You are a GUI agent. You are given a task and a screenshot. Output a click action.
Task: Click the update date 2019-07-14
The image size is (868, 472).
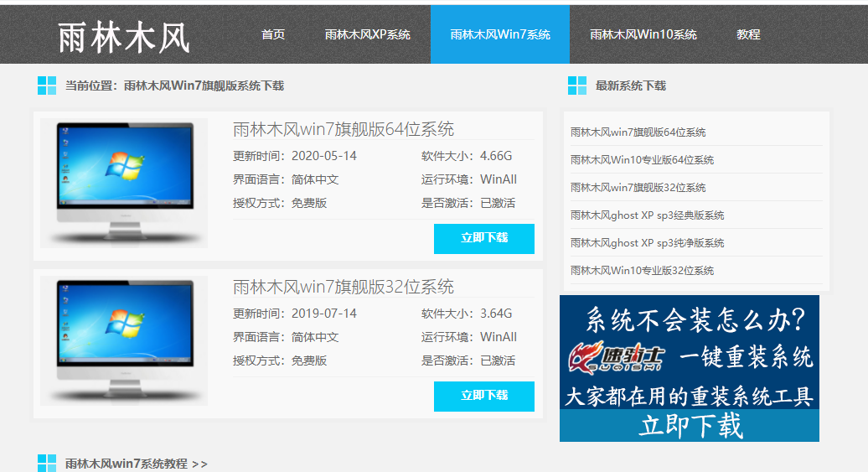(x=324, y=314)
